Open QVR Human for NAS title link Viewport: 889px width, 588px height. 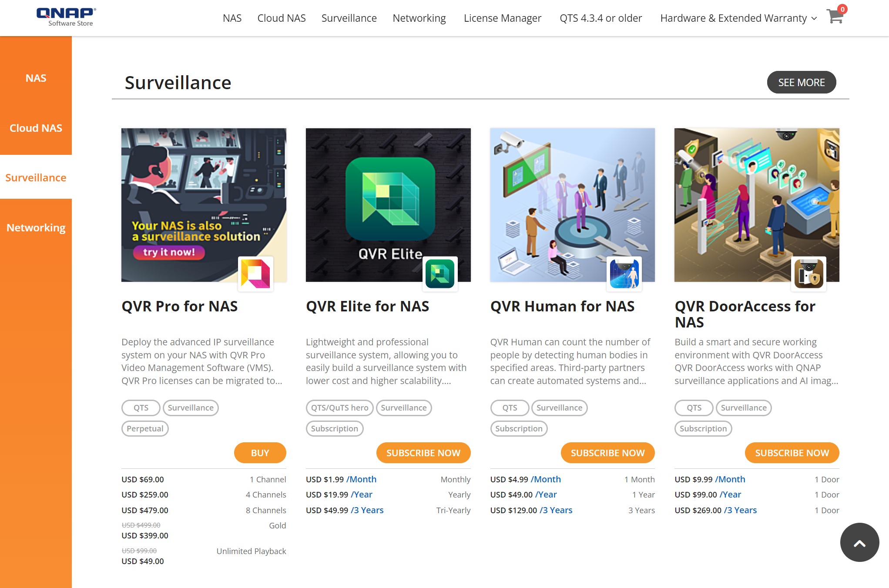coord(562,306)
